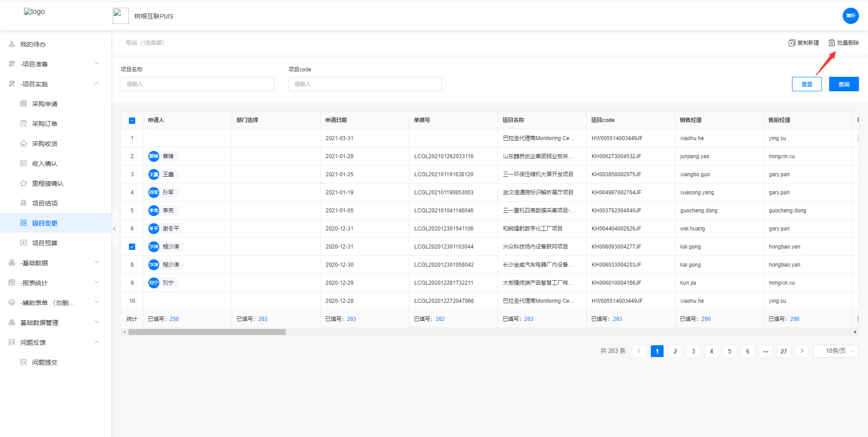This screenshot has height=437, width=868.
Task: Click the 树根互联PMS app thumbnail icon
Action: click(121, 16)
